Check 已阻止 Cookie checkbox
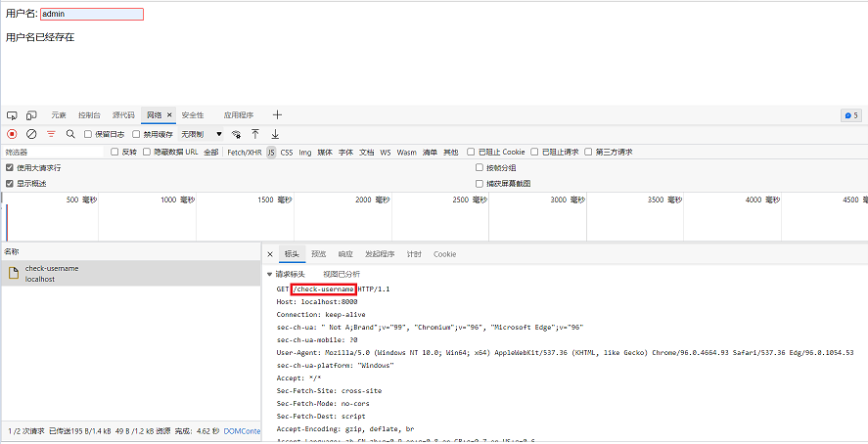This screenshot has height=444, width=868. (x=471, y=152)
